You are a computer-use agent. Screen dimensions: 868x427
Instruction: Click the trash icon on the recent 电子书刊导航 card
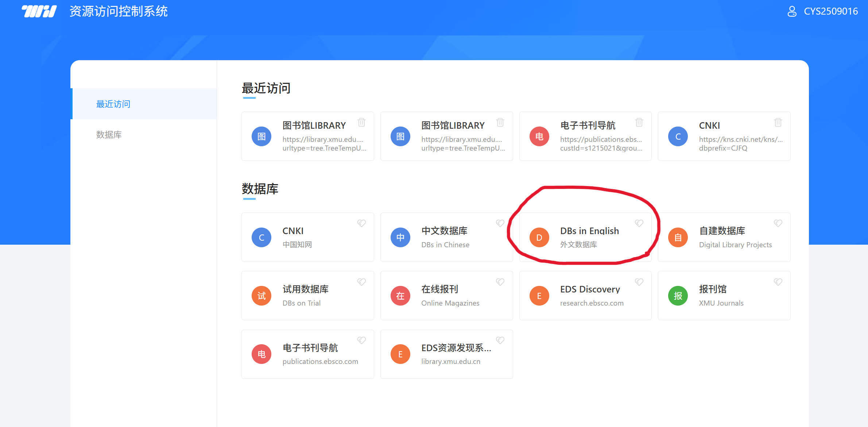pyautogui.click(x=639, y=122)
